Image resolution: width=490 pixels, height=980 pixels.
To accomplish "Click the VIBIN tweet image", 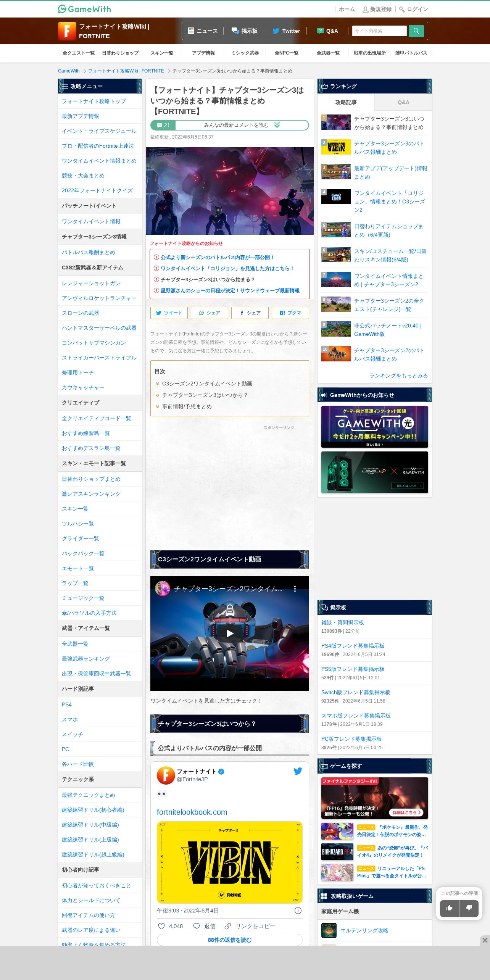I will coord(230,862).
